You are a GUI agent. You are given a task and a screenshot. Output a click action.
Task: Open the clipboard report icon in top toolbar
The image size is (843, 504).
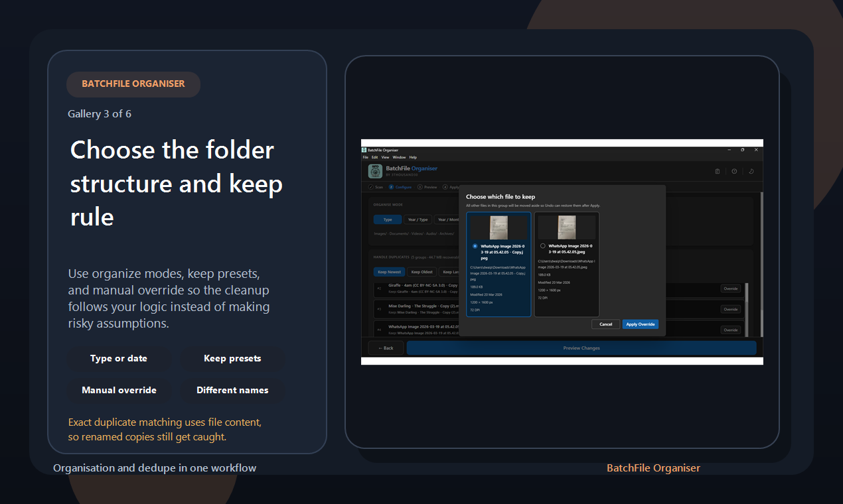718,171
